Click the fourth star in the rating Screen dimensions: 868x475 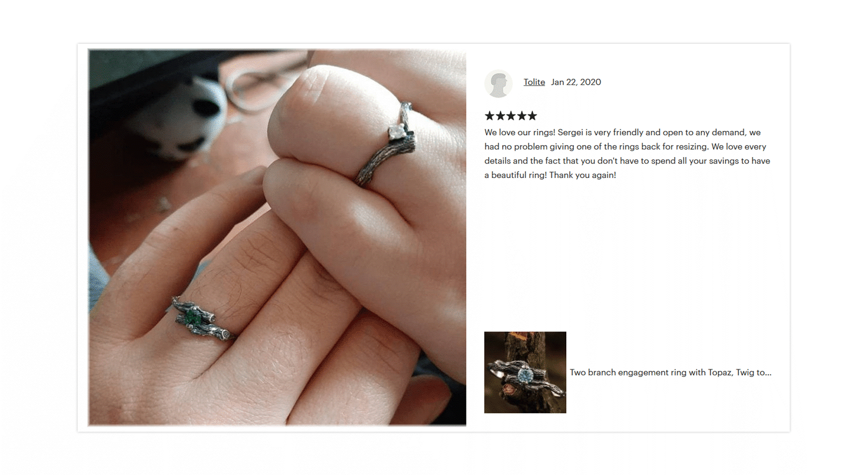point(522,116)
